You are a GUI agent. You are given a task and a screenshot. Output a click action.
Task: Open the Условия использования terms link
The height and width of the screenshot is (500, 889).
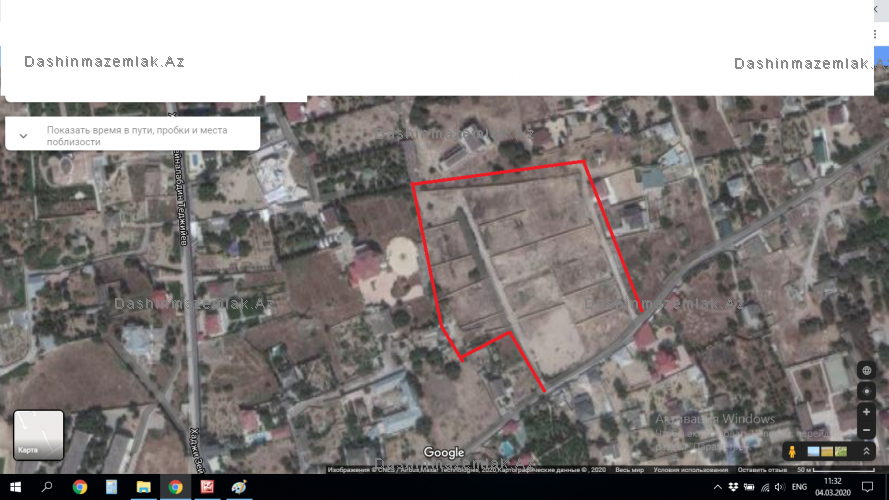pos(692,469)
